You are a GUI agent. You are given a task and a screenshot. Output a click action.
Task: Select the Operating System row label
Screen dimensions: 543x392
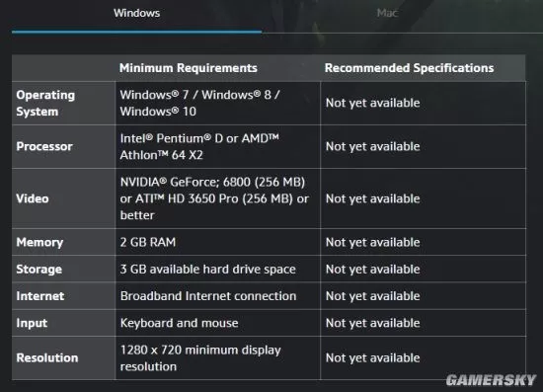[x=45, y=104]
